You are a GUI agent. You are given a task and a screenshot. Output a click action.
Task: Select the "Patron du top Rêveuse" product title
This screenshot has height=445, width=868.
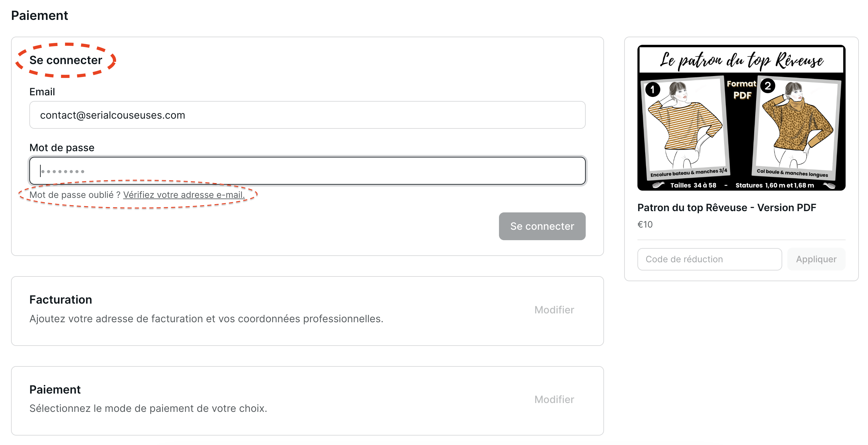[726, 208]
